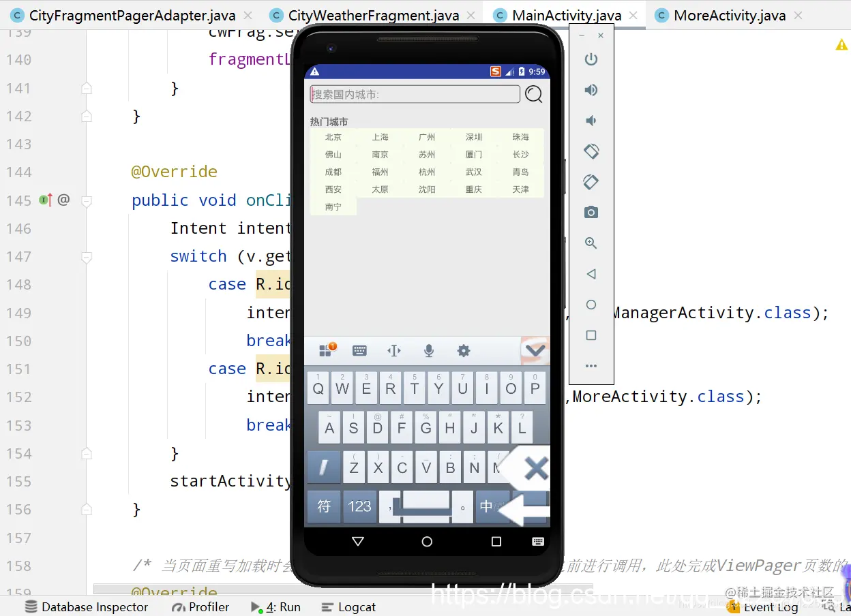Collapse the code fold marker at line 141
The width and height of the screenshot is (851, 616).
pyautogui.click(x=86, y=88)
